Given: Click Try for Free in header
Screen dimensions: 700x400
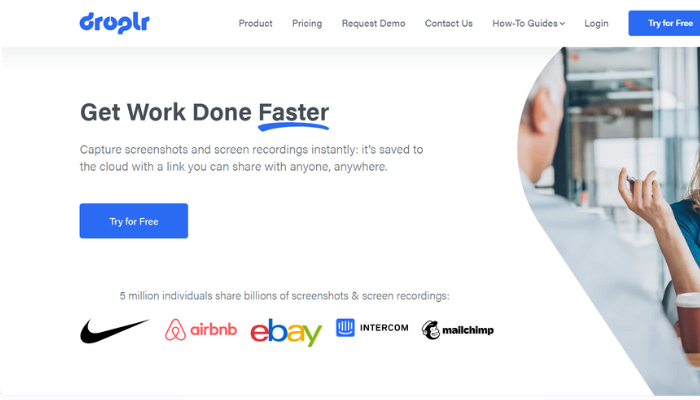Looking at the screenshot, I should pyautogui.click(x=664, y=23).
